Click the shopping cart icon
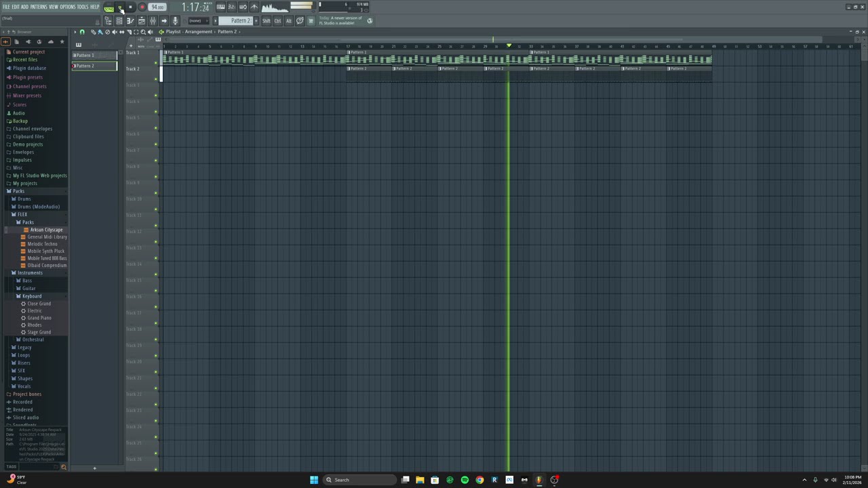 311,21
